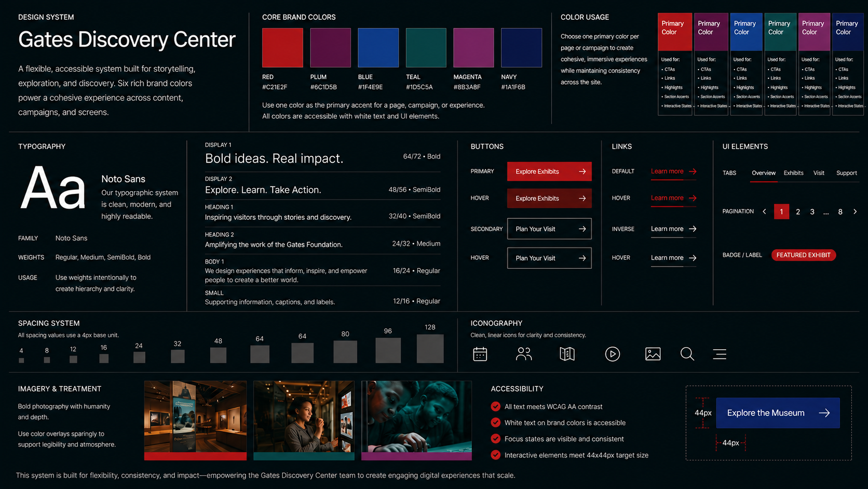Click the secondary Plan Your Visit button
Image resolution: width=868 pixels, height=489 pixels.
(x=549, y=229)
